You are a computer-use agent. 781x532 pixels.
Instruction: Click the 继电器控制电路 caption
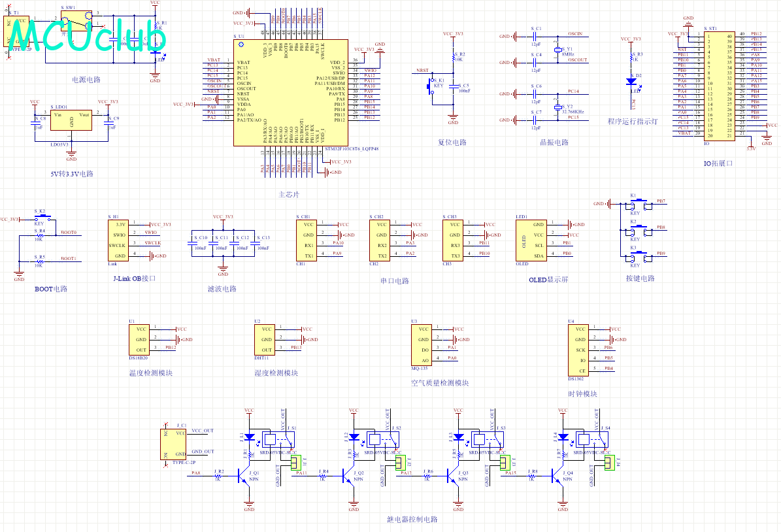[412, 519]
